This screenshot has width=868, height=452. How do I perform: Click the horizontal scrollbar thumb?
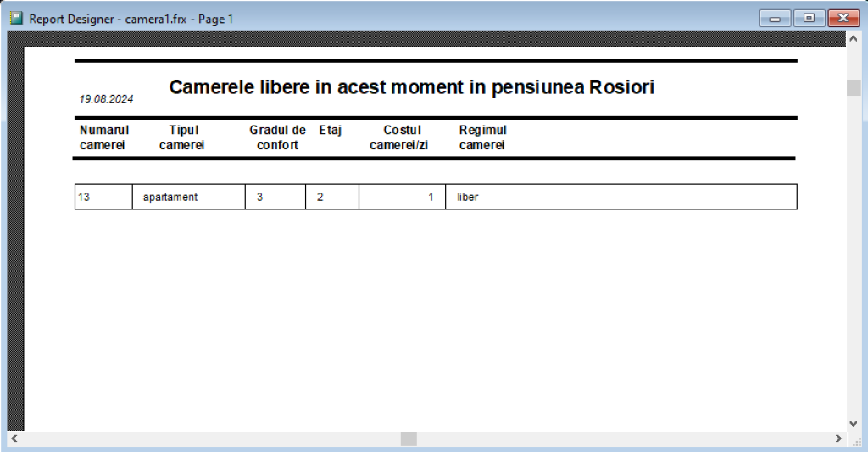[x=409, y=438]
